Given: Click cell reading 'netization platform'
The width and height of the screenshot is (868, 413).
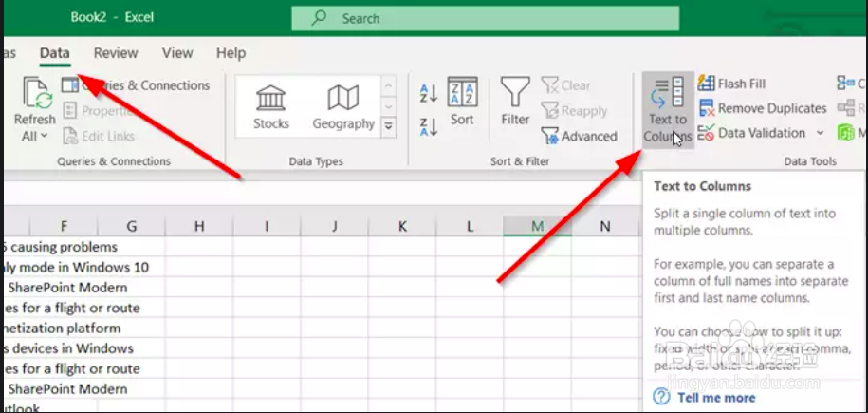Looking at the screenshot, I should (62, 329).
